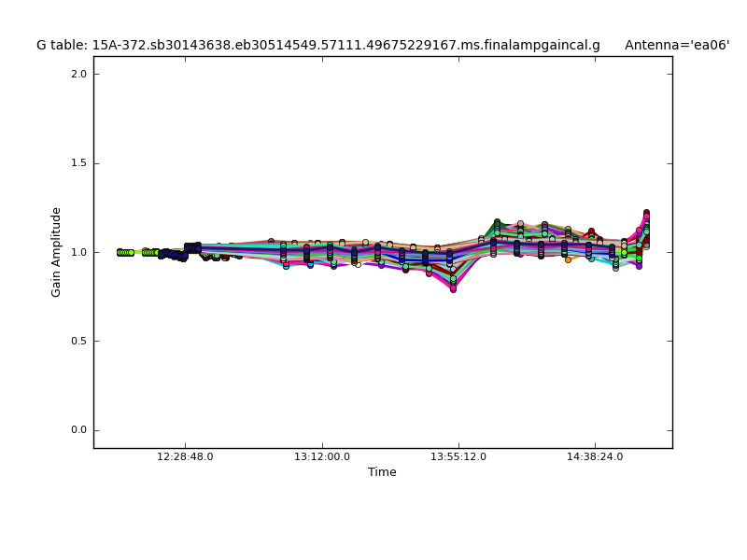
Task: Select the 13:55:12.0 time tick label
Action: click(458, 457)
